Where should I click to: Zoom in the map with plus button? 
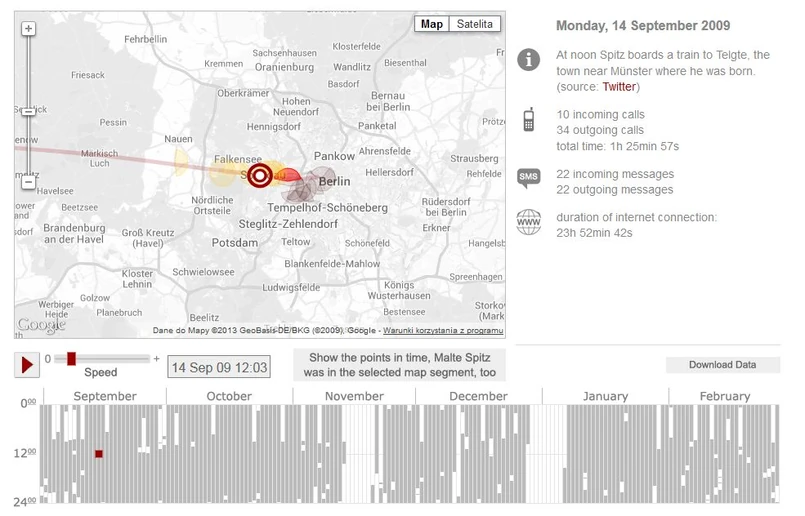click(28, 29)
